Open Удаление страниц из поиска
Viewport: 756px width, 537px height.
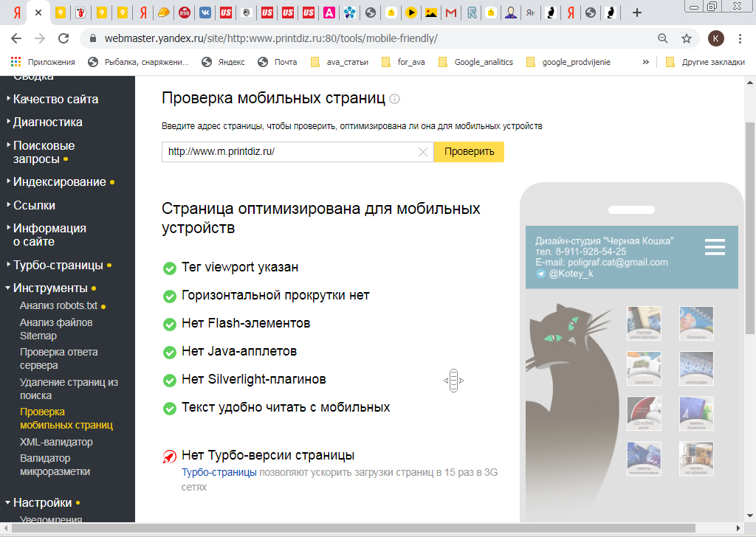[69, 389]
